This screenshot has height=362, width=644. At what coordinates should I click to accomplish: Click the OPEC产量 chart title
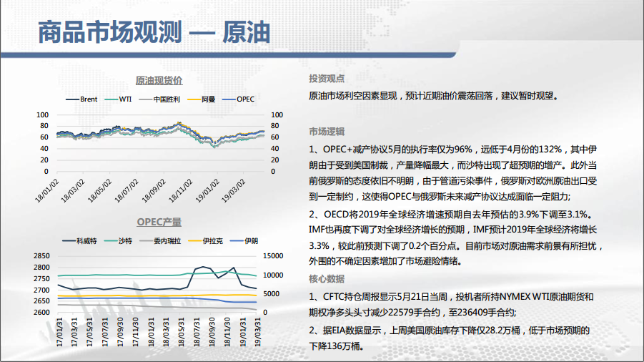[x=158, y=222]
